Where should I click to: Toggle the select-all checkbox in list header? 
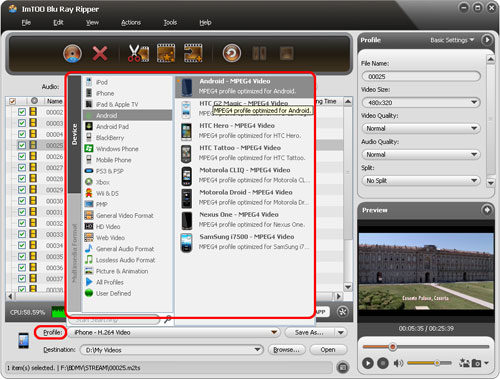pos(12,101)
